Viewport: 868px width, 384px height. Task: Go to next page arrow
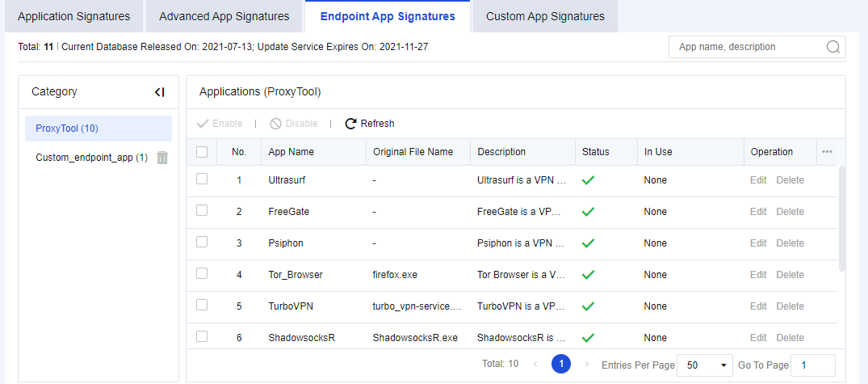click(x=587, y=365)
